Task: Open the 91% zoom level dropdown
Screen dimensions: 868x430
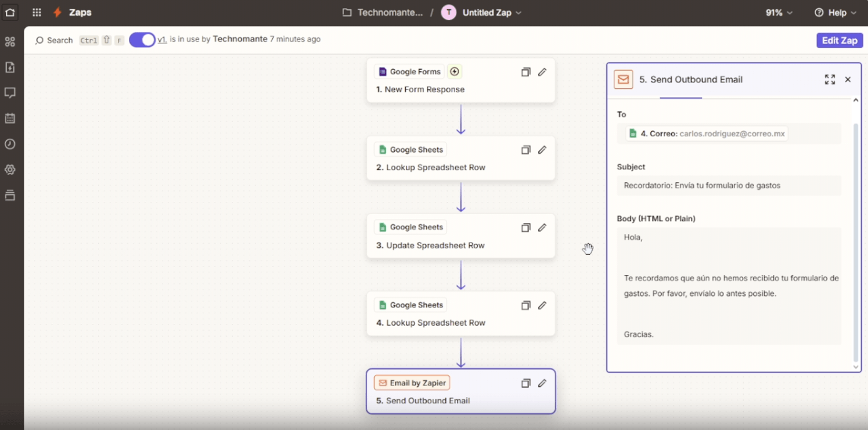Action: coord(779,13)
